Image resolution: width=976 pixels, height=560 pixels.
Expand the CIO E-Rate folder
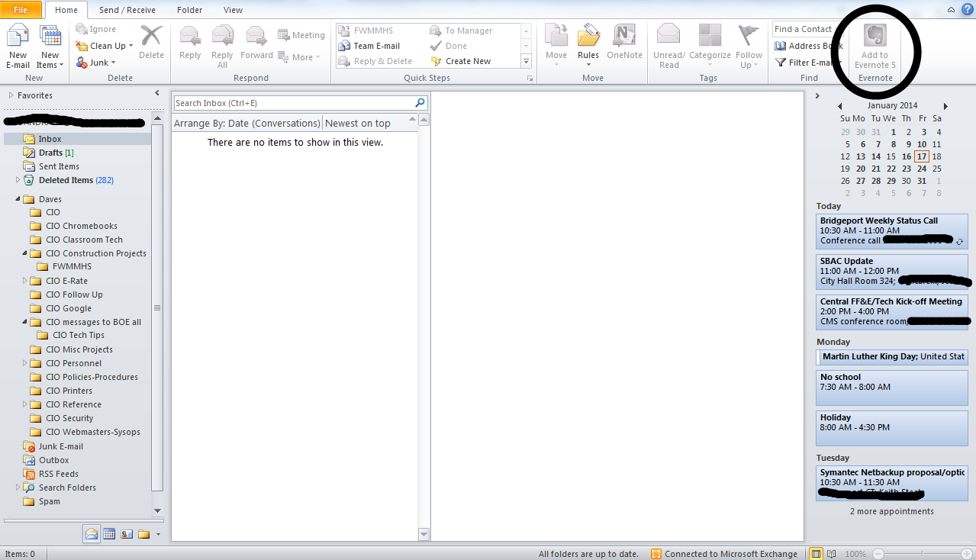point(25,281)
